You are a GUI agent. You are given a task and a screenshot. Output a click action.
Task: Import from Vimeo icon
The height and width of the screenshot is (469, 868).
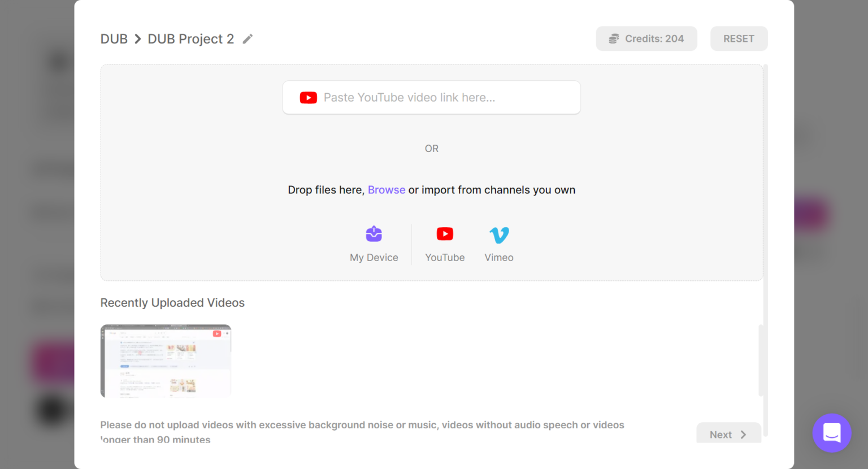pos(499,234)
